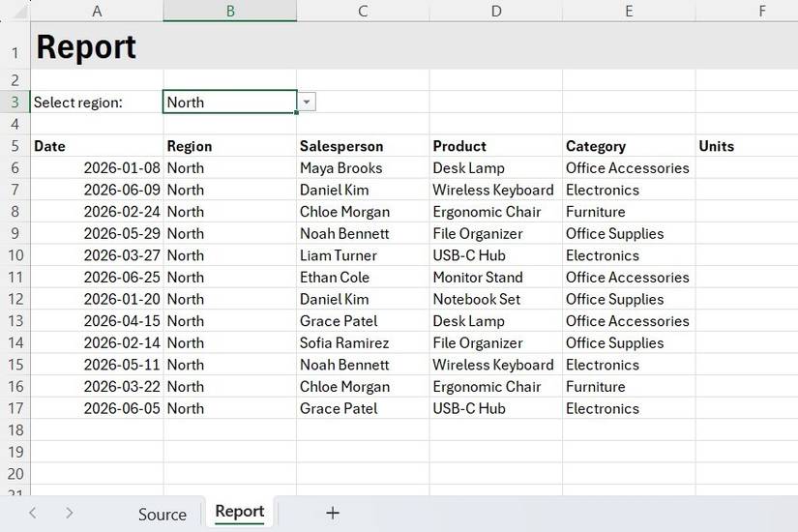Open the region dropdown arrow beside North
Screen dimensions: 798x532
pos(307,102)
